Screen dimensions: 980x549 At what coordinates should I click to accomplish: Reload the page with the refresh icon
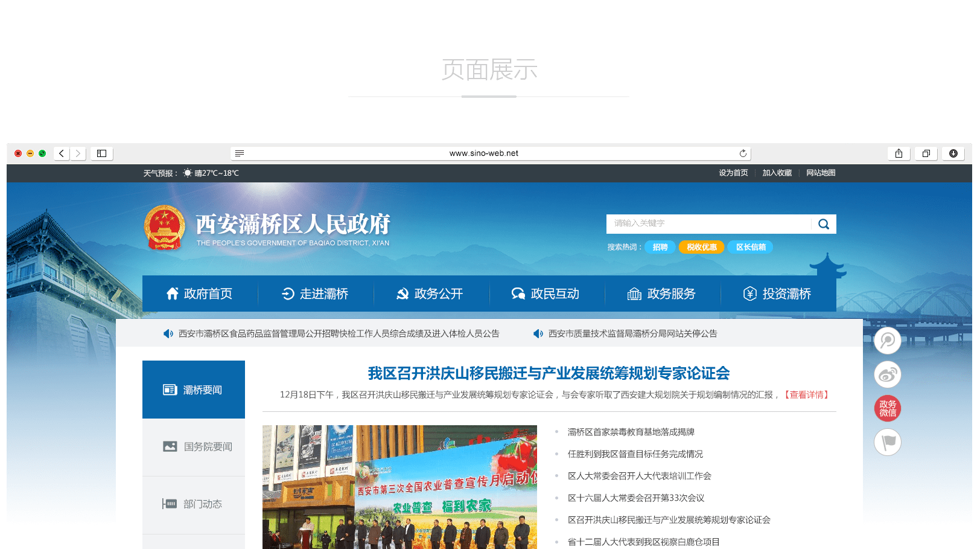[x=743, y=153]
